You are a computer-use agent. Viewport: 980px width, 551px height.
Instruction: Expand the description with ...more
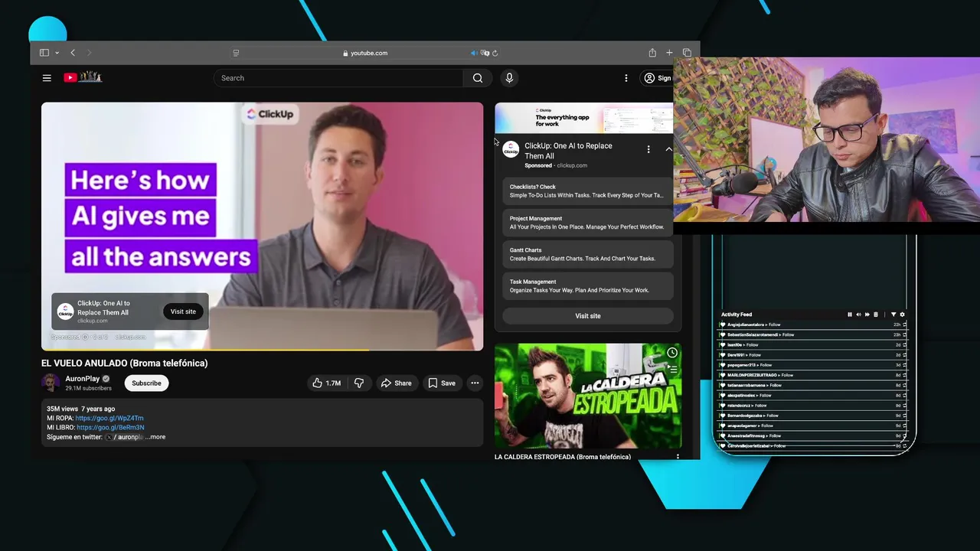coord(155,437)
